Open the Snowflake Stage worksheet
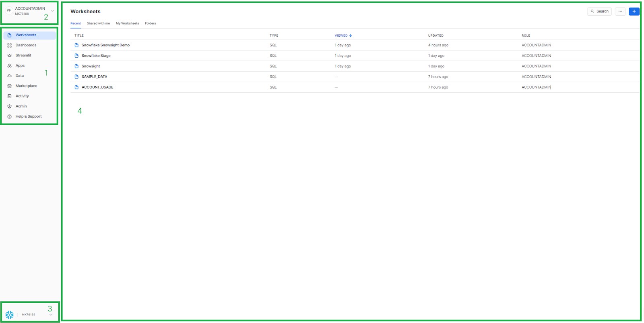Image resolution: width=644 pixels, height=323 pixels. [96, 56]
